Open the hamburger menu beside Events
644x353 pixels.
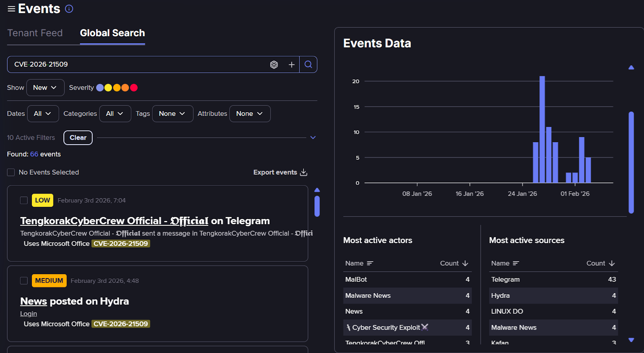[11, 9]
